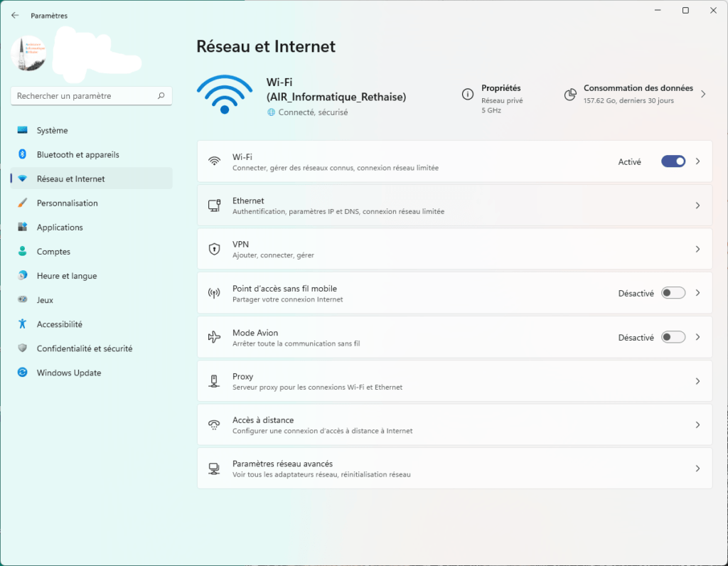Select Confidentialité et sécurité in sidebar
This screenshot has height=566, width=728.
84,348
